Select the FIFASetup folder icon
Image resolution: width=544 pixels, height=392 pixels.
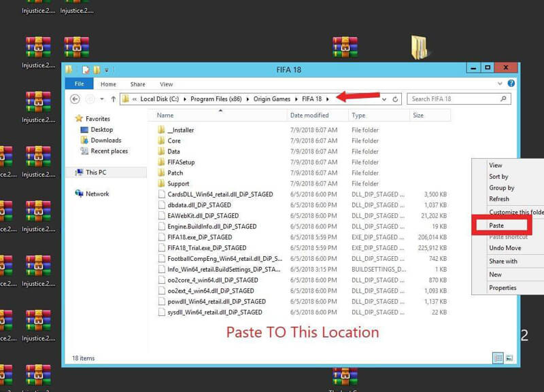(161, 162)
